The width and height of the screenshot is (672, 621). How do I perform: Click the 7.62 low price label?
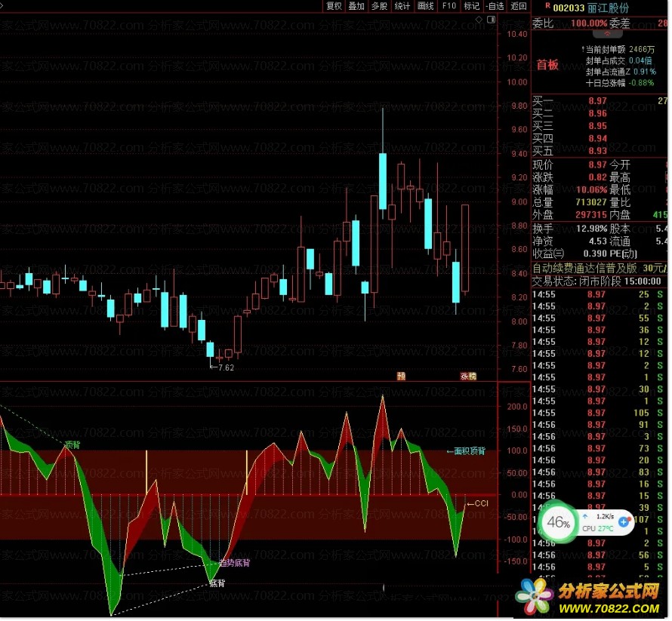point(226,367)
